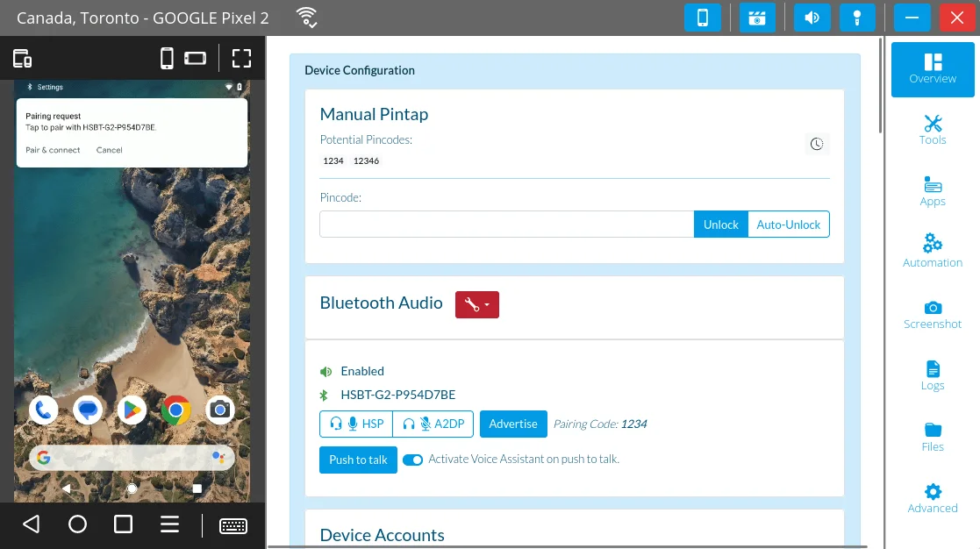This screenshot has width=980, height=549.
Task: Select potential pincode 1234
Action: (333, 160)
